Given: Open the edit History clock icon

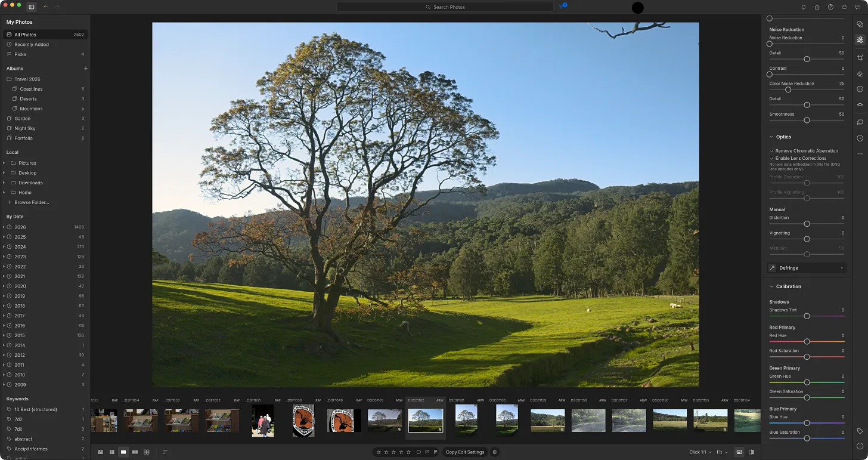Looking at the screenshot, I should pyautogui.click(x=860, y=138).
